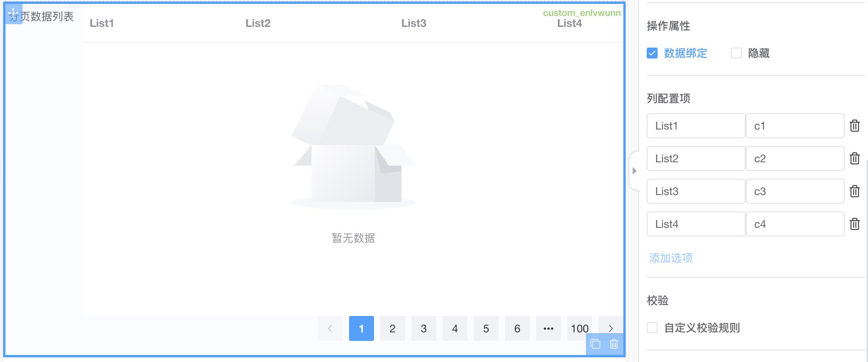Click the previous page left chevron
The height and width of the screenshot is (362, 868).
pyautogui.click(x=330, y=328)
